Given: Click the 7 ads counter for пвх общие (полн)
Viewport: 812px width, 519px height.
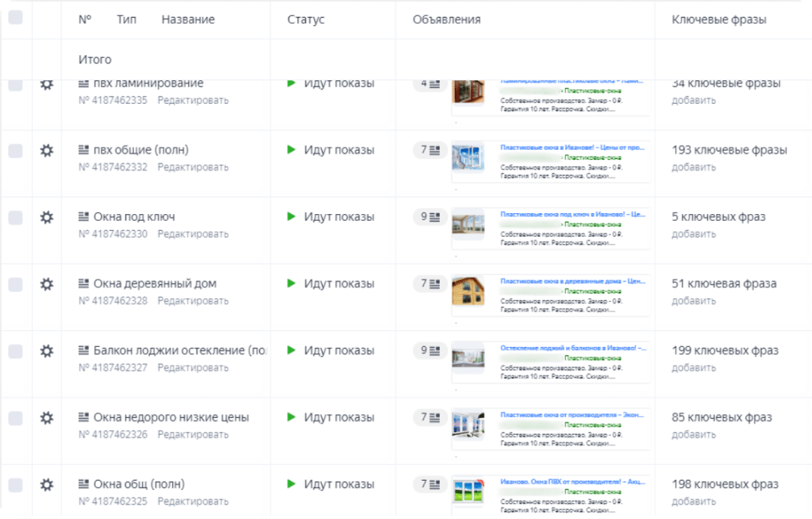Looking at the screenshot, I should [x=430, y=151].
